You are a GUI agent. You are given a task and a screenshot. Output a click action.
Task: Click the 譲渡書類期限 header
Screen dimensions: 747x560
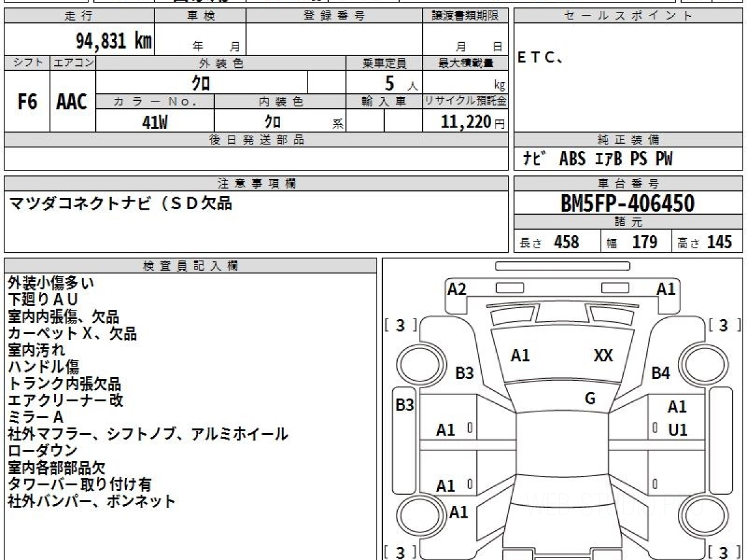466,17
